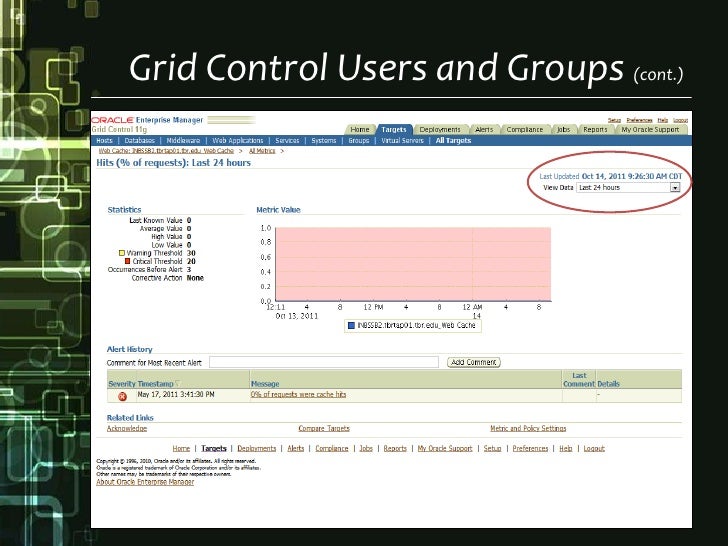Select Databases in the sub-navigation bar
This screenshot has height=546, width=728.
click(139, 141)
